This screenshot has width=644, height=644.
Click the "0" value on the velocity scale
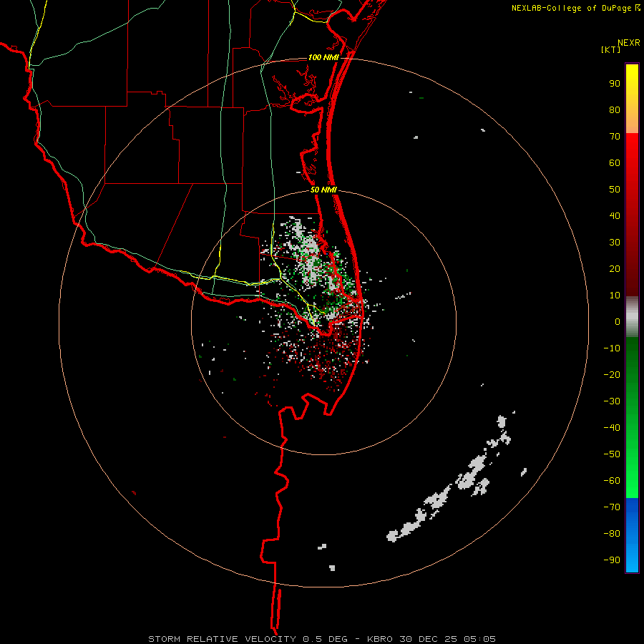618,321
